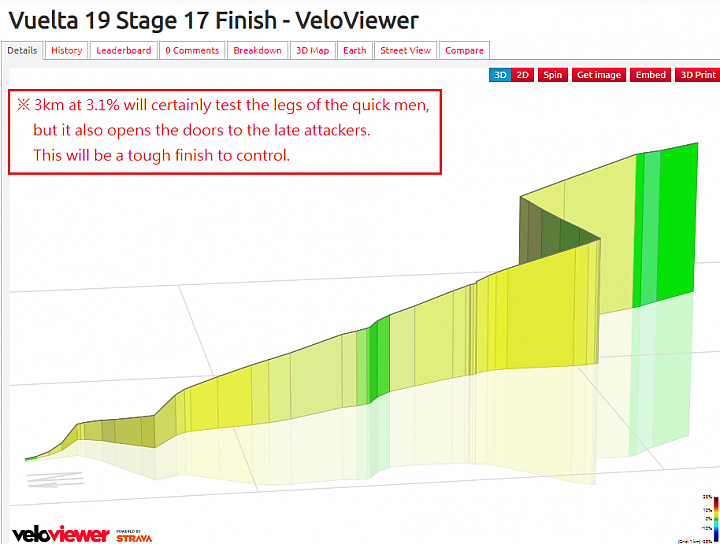Toggle the 3D view mode
The width and height of the screenshot is (720, 544).
point(500,75)
